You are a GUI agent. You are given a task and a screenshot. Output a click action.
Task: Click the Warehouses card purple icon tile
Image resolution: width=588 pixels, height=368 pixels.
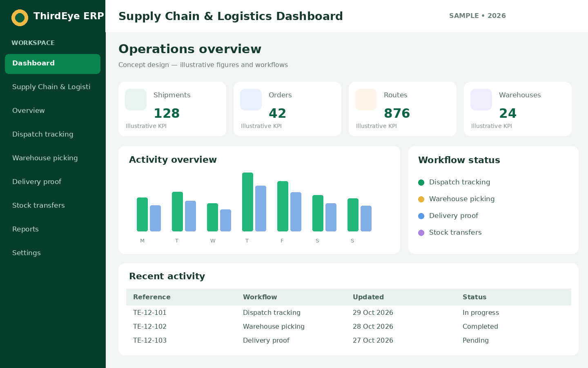[x=481, y=99]
